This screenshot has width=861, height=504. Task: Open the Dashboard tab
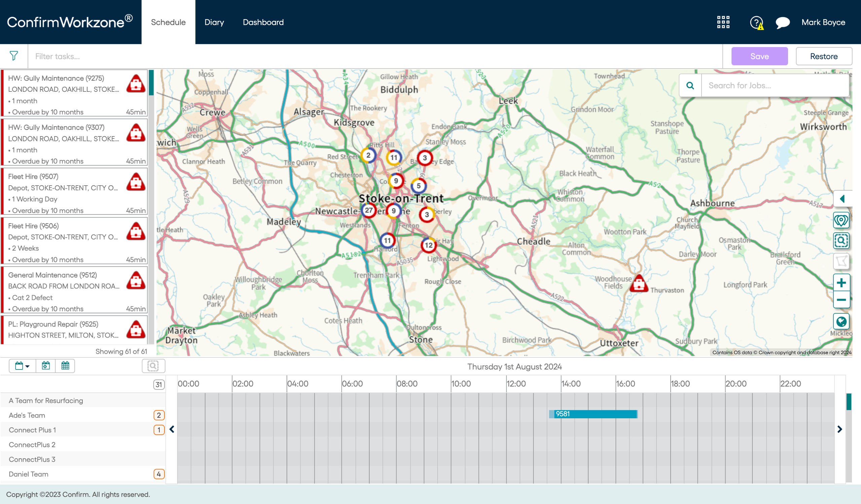tap(263, 22)
